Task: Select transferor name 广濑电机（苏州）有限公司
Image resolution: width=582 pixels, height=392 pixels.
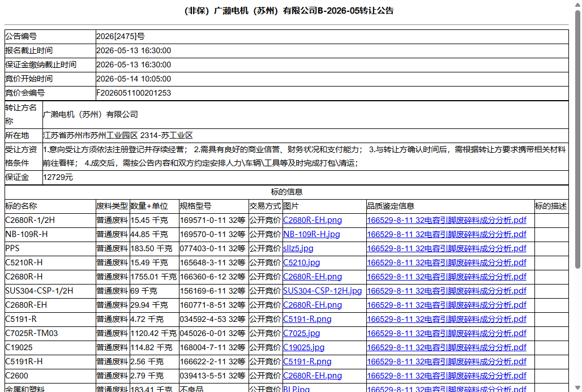Action: (91, 114)
